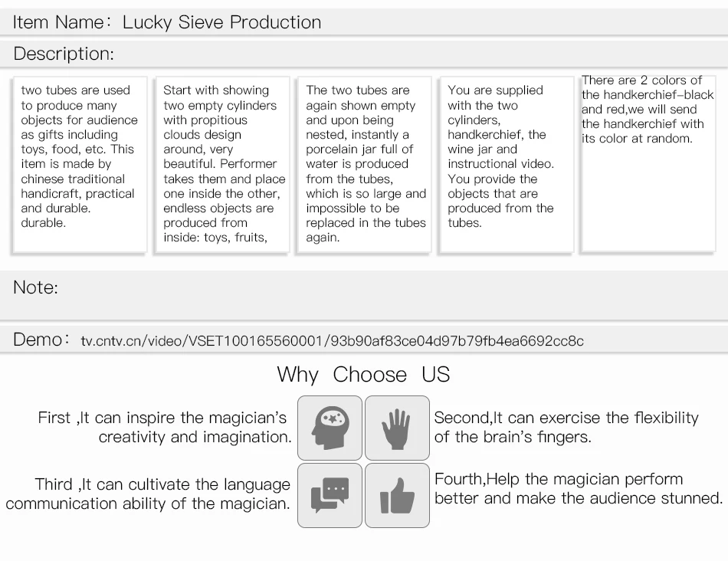This screenshot has height=561, width=728.
Task: Click the thumbs up icon
Action: tap(397, 495)
